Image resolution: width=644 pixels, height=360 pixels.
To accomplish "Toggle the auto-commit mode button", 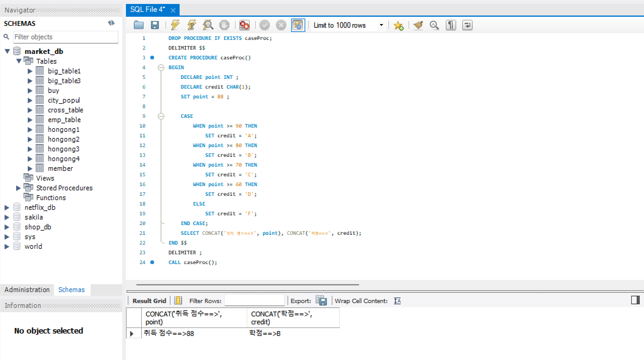I will (x=298, y=25).
